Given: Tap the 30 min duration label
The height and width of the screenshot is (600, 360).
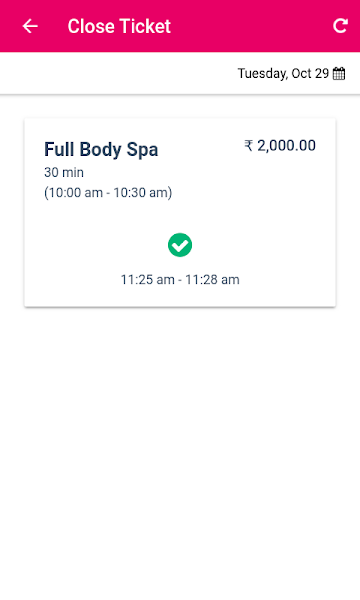Looking at the screenshot, I should (x=64, y=173).
